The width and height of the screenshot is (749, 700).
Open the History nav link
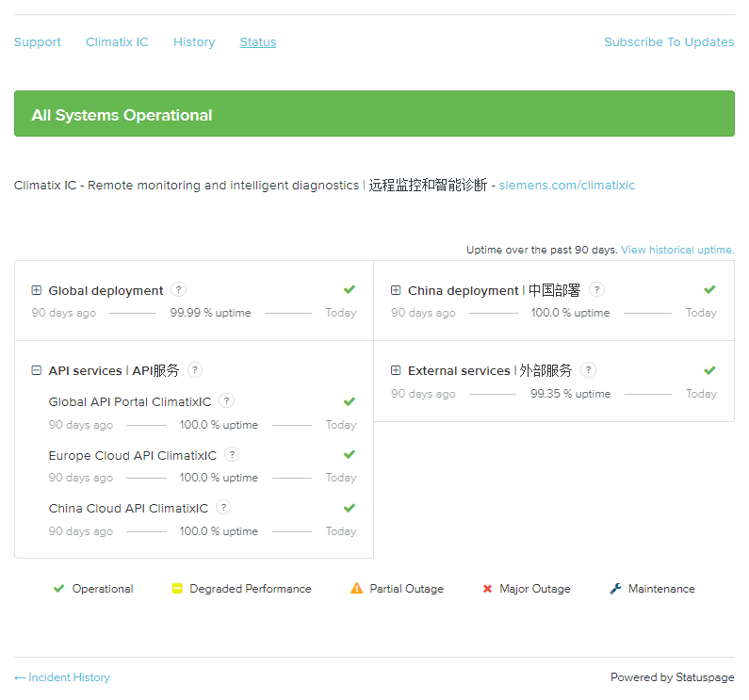[194, 42]
